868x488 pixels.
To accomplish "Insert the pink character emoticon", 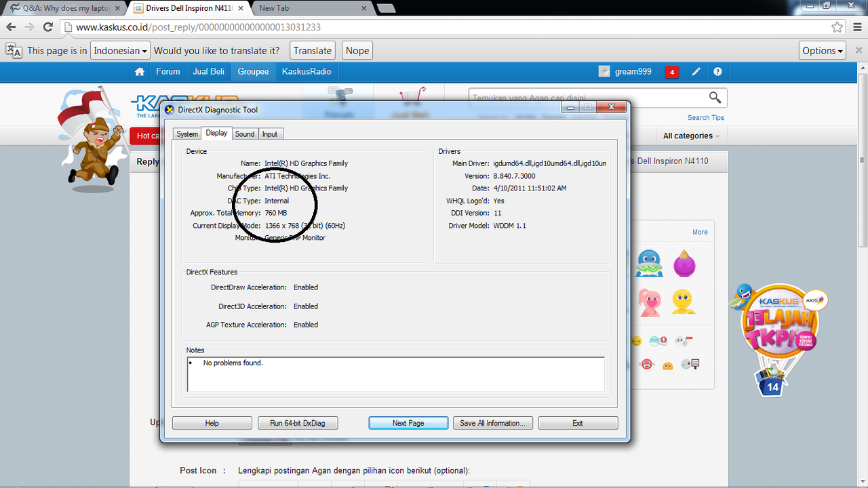I will 649,302.
